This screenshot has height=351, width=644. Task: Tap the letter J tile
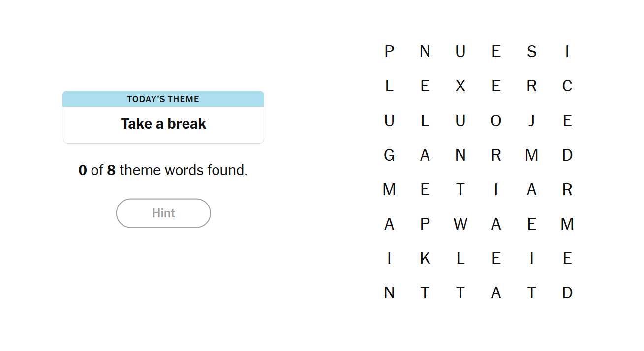[531, 121]
